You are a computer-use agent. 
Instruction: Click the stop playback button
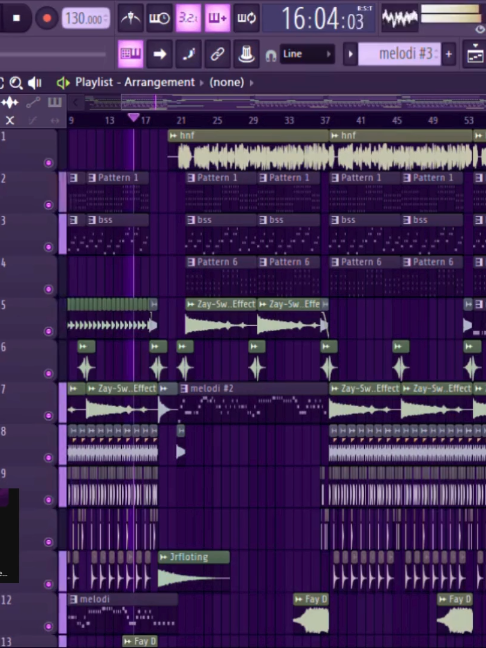coord(17,18)
